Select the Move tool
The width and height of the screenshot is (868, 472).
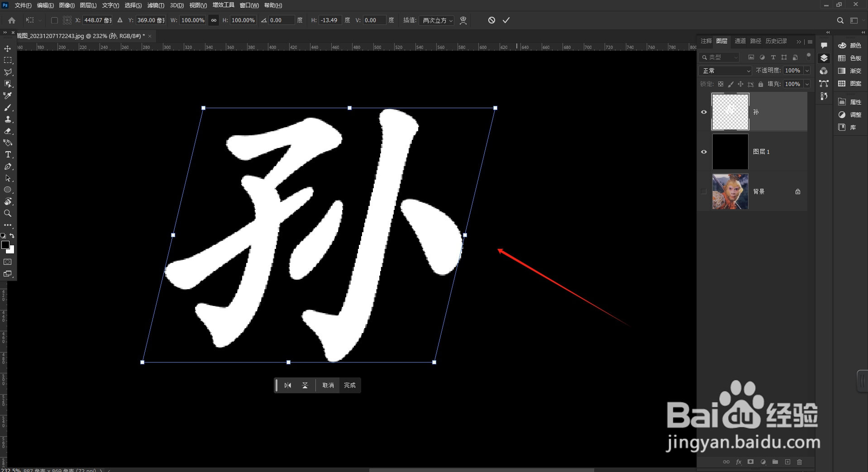tap(8, 48)
